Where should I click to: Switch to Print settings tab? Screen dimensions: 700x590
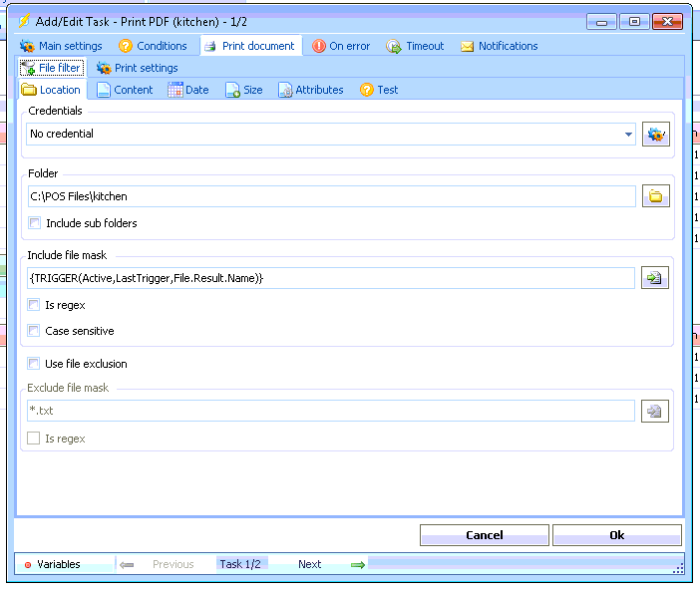point(138,68)
